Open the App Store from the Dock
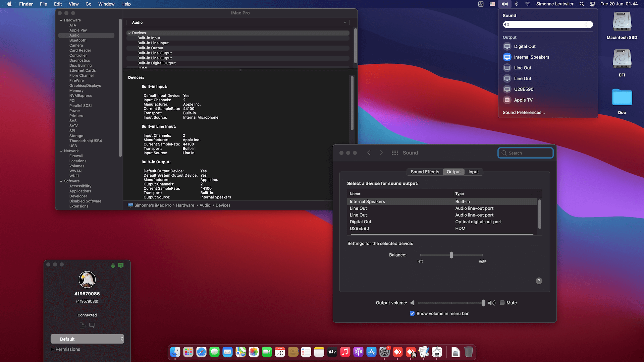 coord(371,352)
